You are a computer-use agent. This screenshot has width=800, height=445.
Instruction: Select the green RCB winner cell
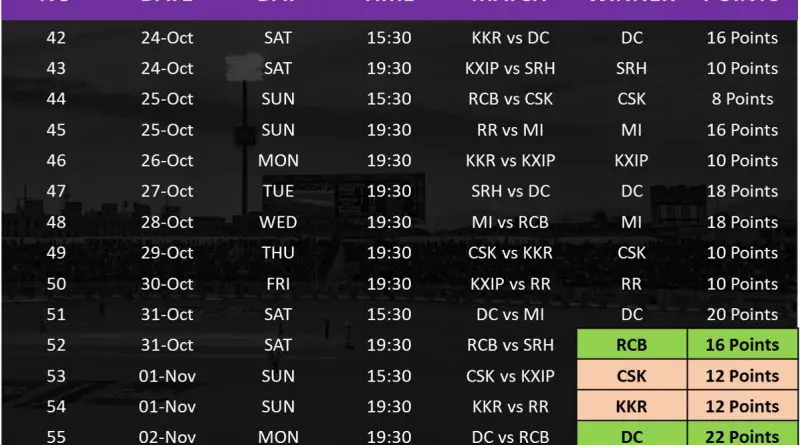coord(632,346)
